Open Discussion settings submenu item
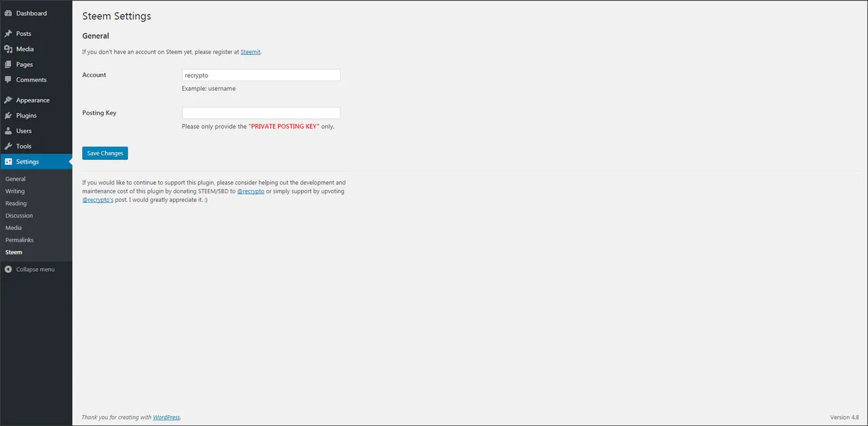The width and height of the screenshot is (868, 426). coord(19,216)
